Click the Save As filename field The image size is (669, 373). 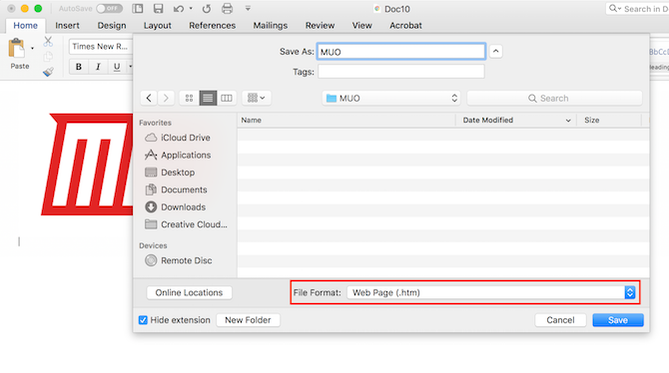click(x=401, y=52)
